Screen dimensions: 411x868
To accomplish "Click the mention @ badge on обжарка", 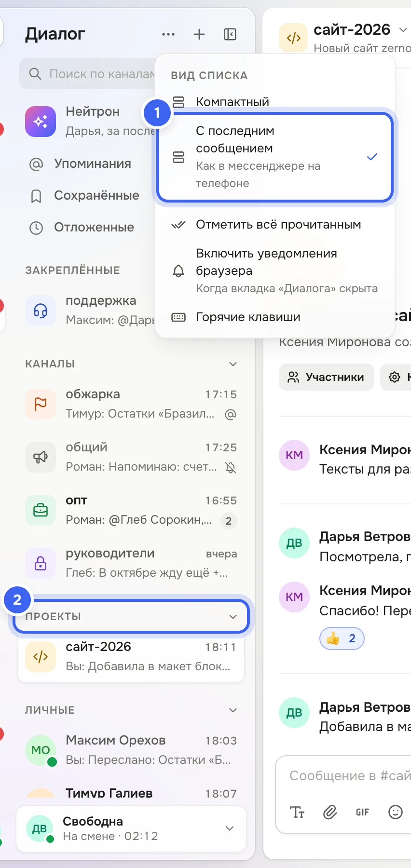I will click(x=231, y=414).
